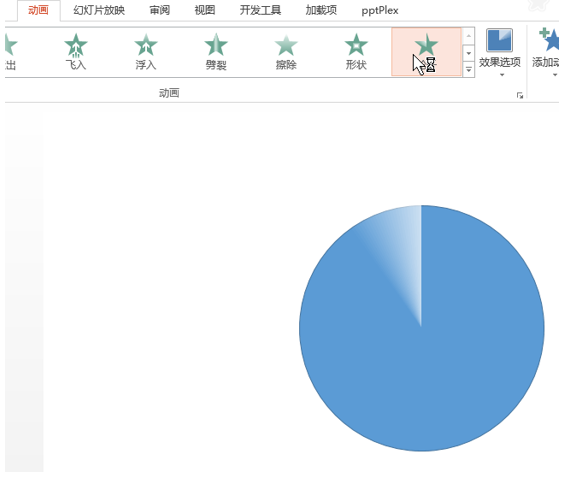Show previous row of animation gallery

(x=469, y=36)
